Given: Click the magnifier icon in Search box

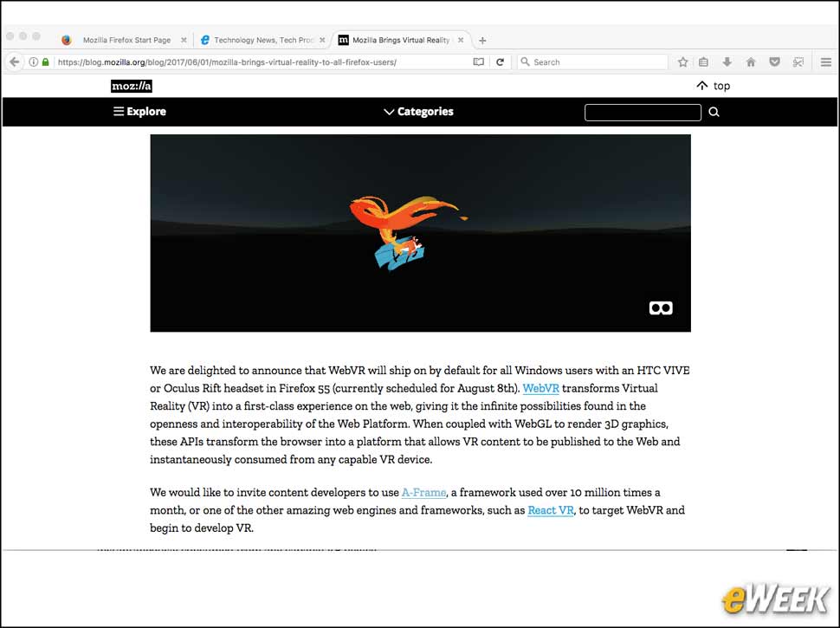Looking at the screenshot, I should [x=525, y=62].
